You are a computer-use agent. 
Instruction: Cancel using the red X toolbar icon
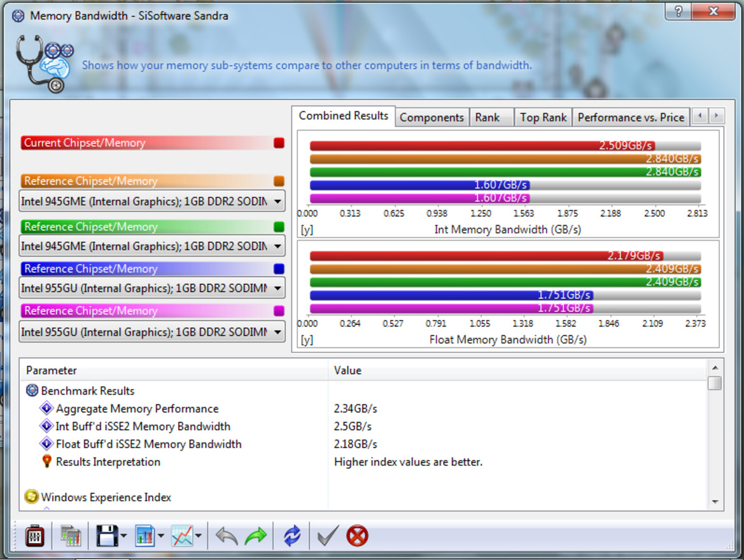point(358,536)
